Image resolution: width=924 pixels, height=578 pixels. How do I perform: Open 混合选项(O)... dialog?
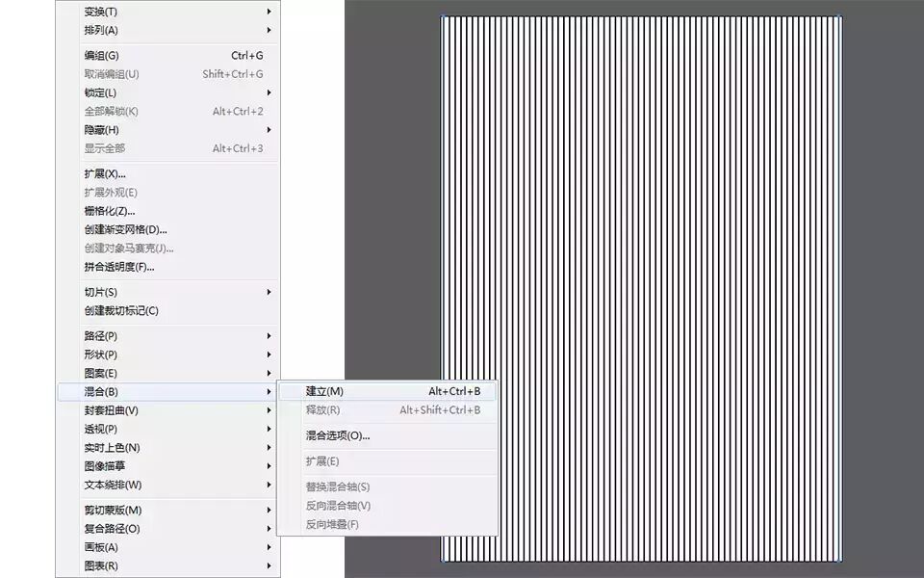387,435
